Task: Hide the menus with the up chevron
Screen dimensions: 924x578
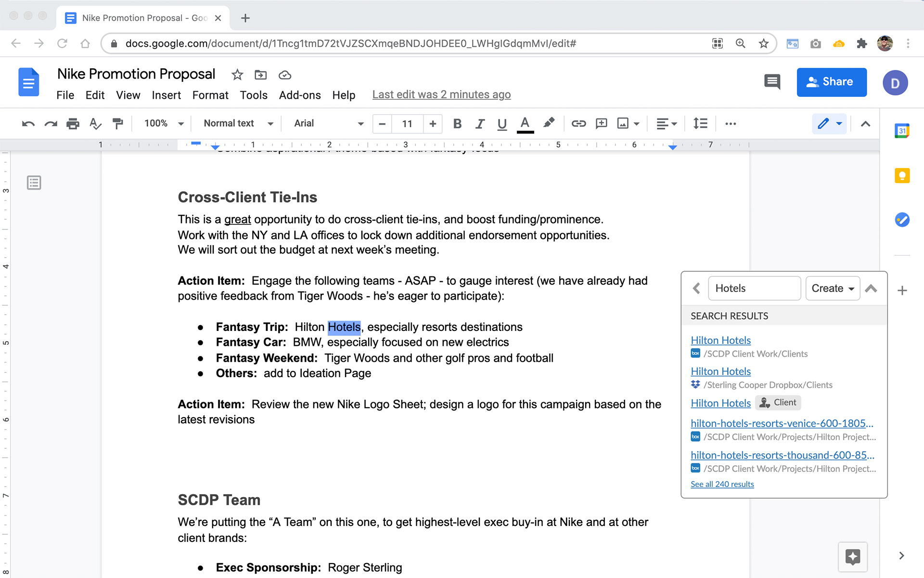Action: point(865,124)
